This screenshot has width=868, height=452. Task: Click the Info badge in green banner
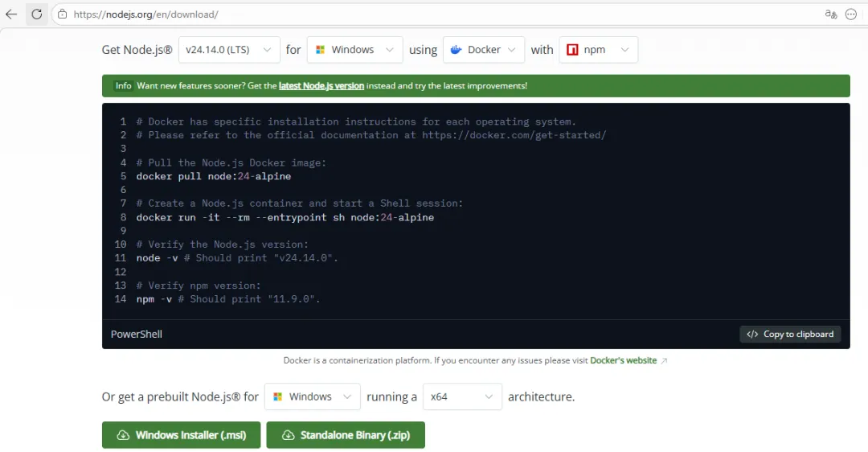[124, 86]
